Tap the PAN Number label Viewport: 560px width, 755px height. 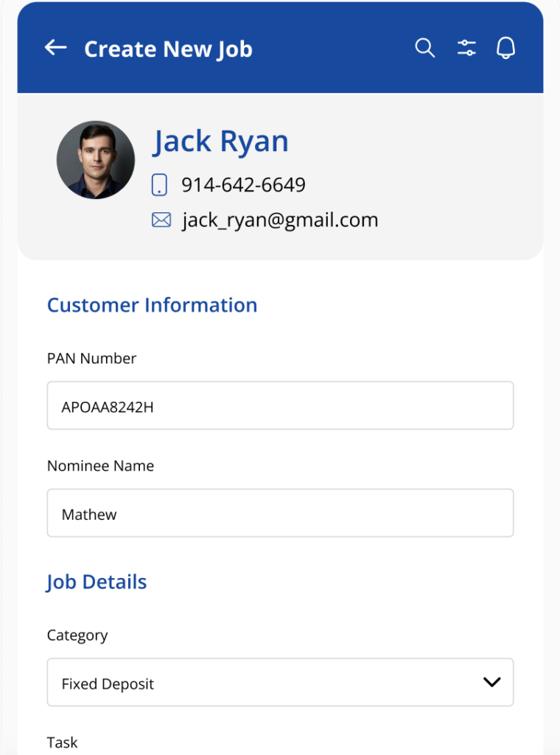point(91,358)
